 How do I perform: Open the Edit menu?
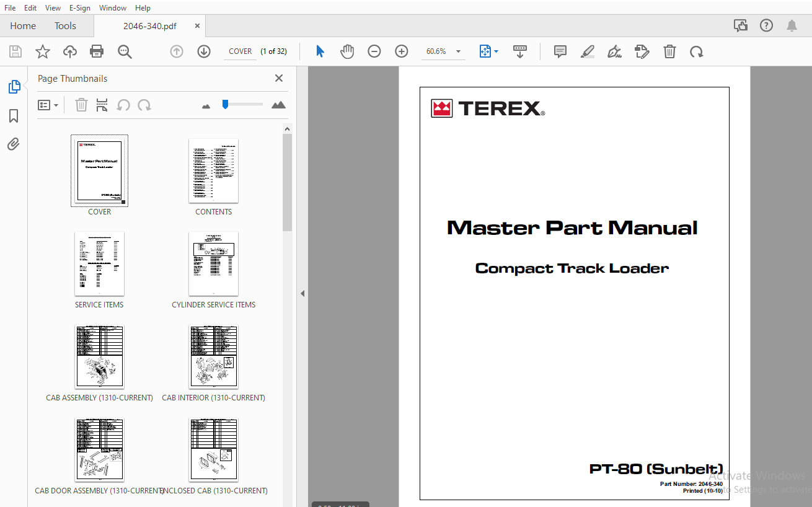[x=30, y=8]
